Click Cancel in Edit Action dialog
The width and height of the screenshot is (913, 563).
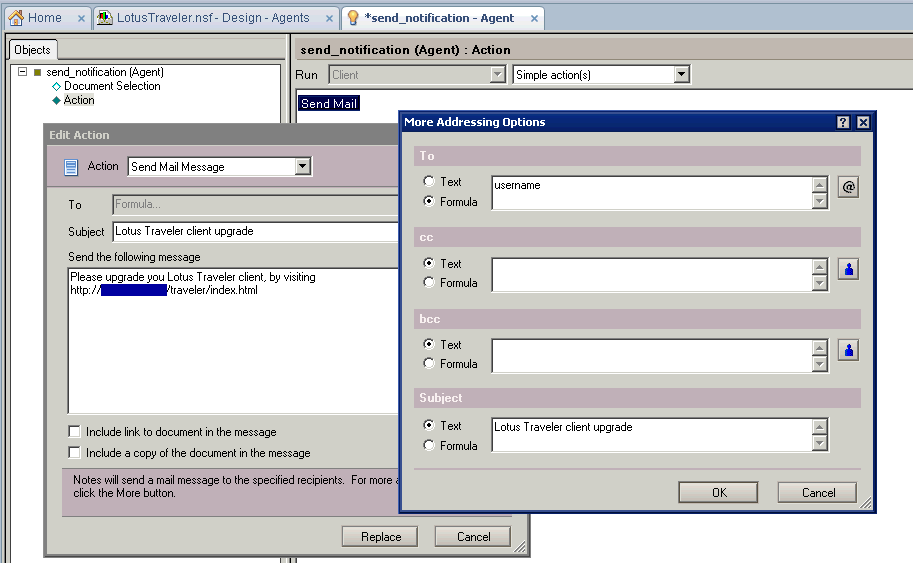tap(473, 537)
